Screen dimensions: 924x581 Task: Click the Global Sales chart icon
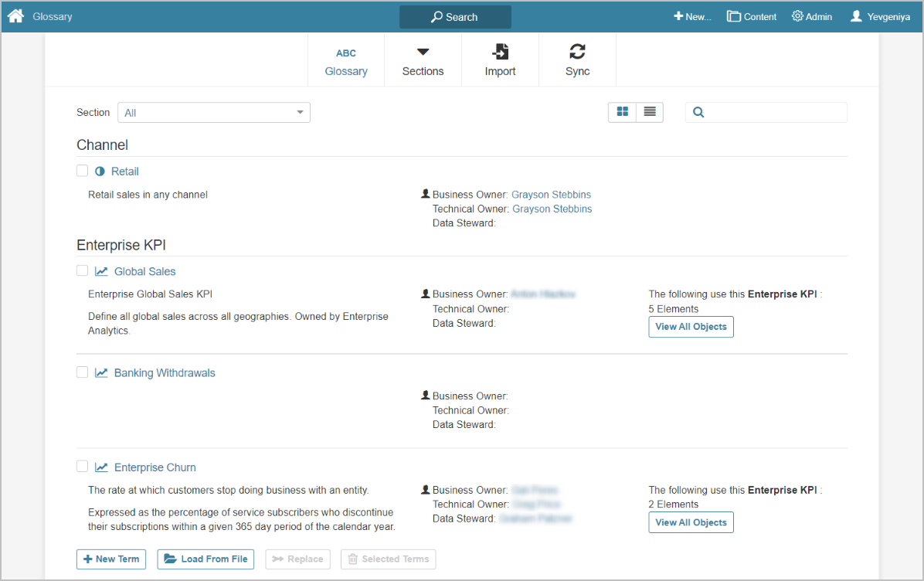coord(101,271)
